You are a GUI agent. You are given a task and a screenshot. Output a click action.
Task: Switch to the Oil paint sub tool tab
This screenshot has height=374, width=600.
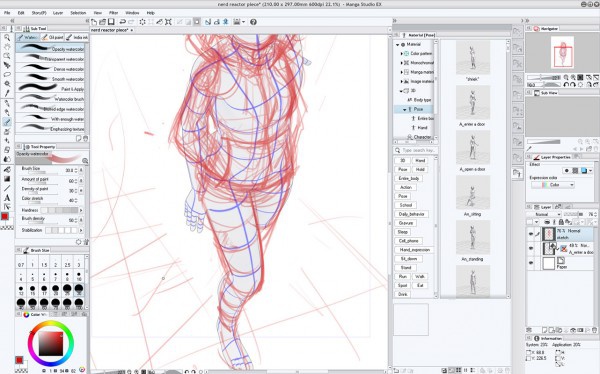pyautogui.click(x=52, y=38)
